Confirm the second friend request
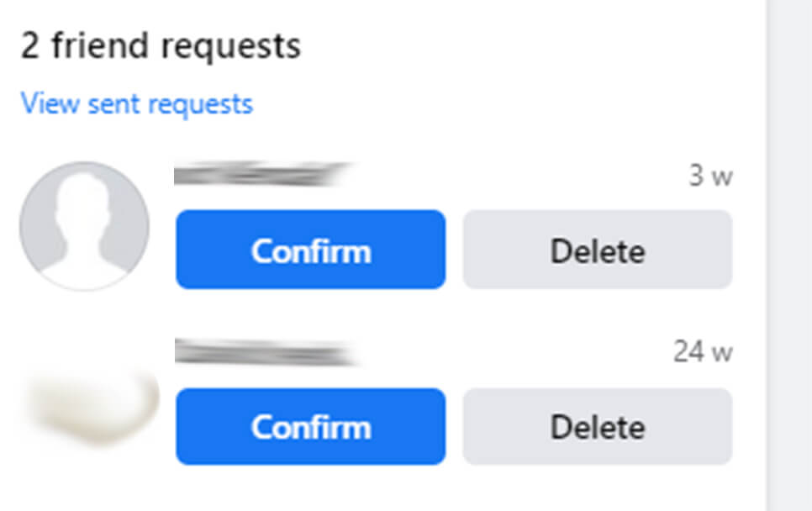 pyautogui.click(x=309, y=427)
